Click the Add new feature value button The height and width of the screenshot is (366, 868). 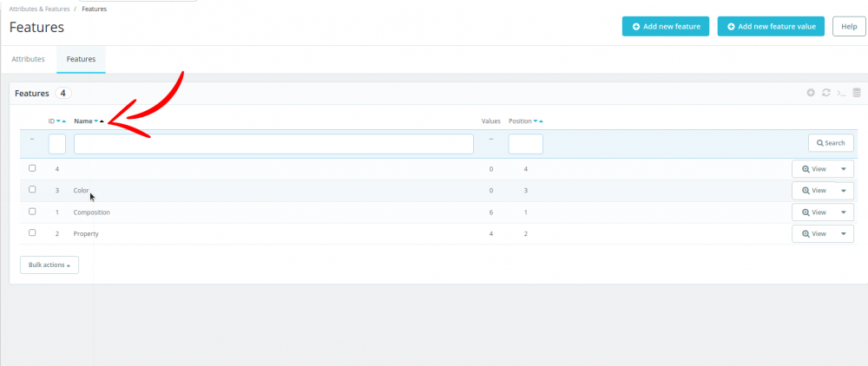point(771,26)
